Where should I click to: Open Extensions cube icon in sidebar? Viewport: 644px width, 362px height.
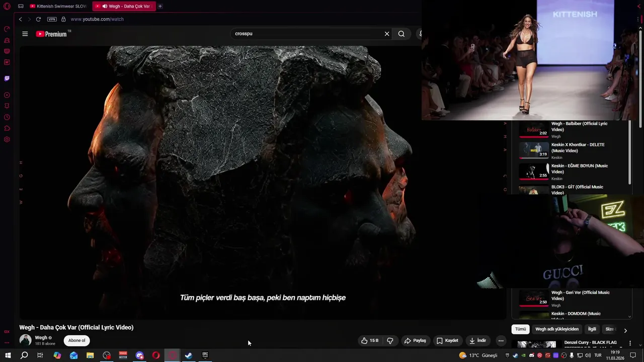(x=7, y=128)
